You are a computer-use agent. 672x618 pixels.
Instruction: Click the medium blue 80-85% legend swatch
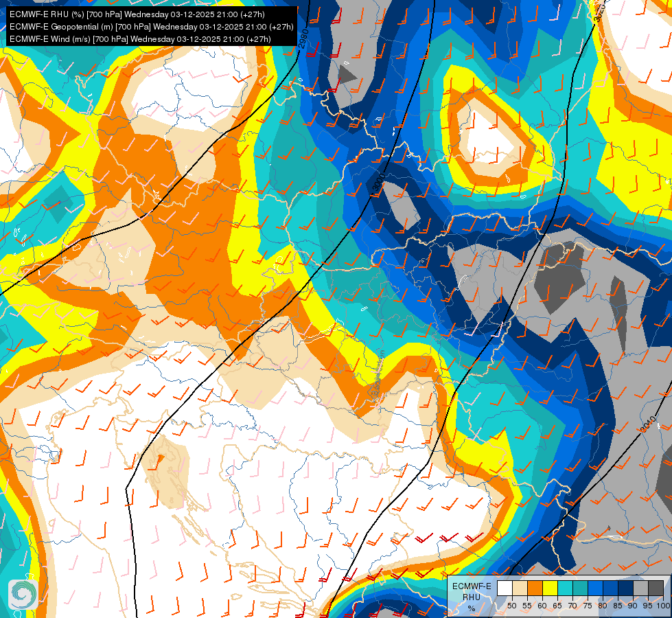(610, 588)
